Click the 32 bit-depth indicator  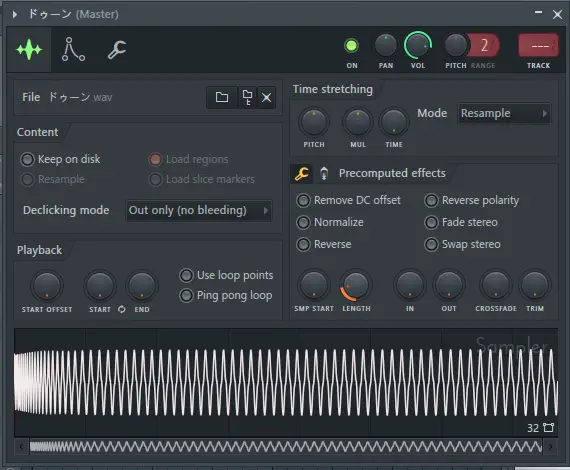[533, 428]
